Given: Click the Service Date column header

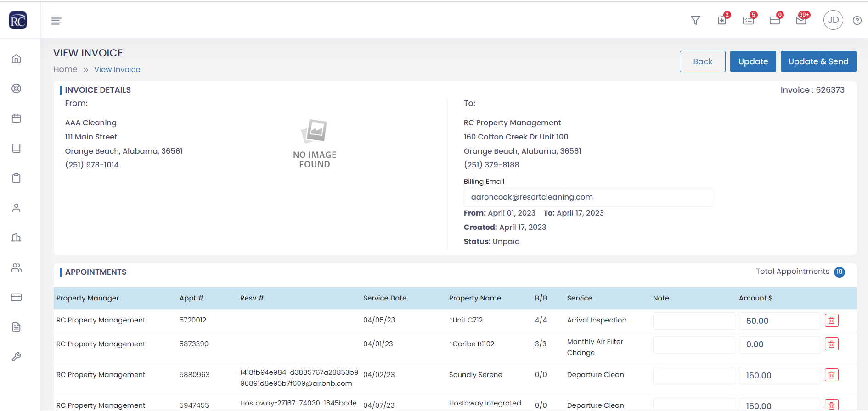Looking at the screenshot, I should tap(385, 298).
